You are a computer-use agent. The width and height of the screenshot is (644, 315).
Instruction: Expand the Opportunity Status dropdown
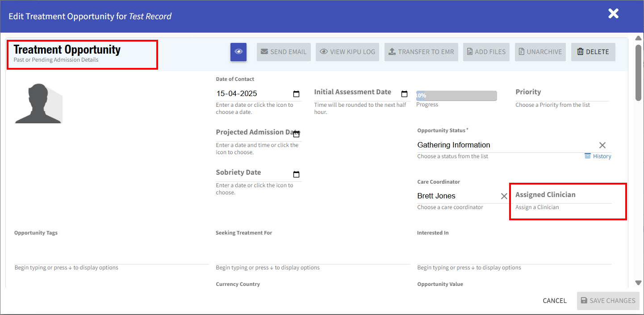point(505,145)
